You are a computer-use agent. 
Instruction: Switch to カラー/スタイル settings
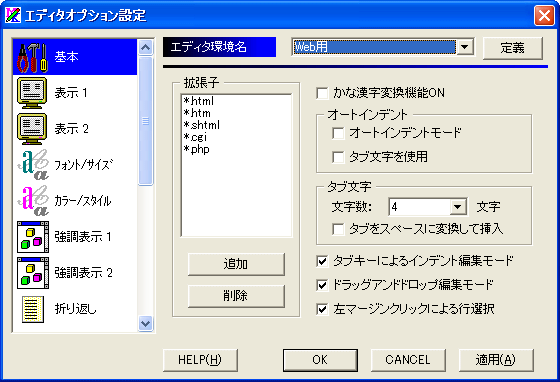pyautogui.click(x=83, y=201)
